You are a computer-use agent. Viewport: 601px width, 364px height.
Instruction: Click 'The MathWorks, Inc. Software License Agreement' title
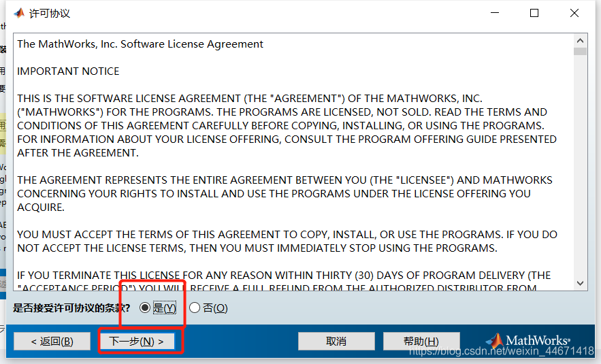140,44
